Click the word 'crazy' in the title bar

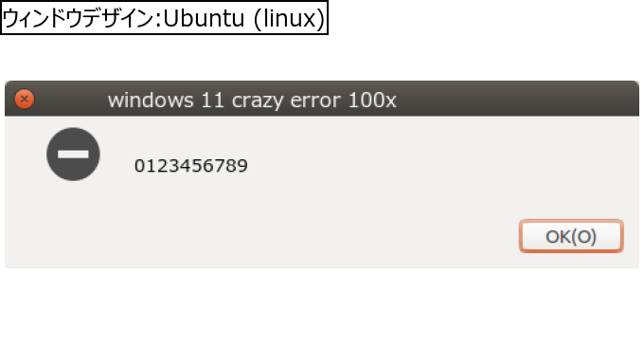257,101
